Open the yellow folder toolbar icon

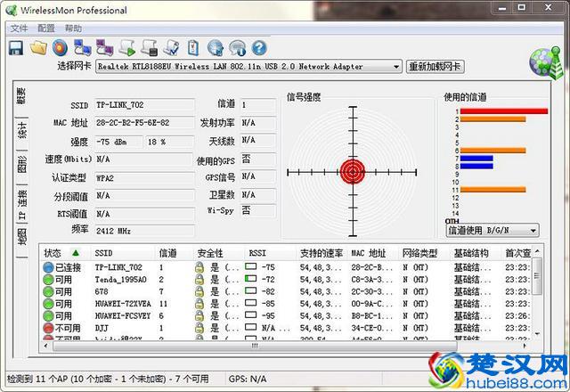coord(38,47)
